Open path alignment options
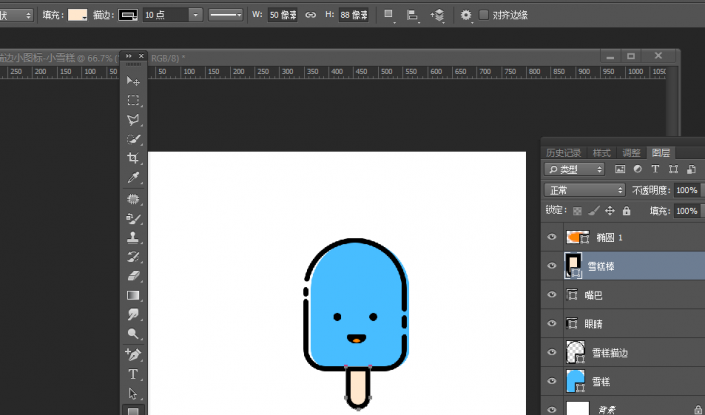The image size is (705, 415). (412, 15)
